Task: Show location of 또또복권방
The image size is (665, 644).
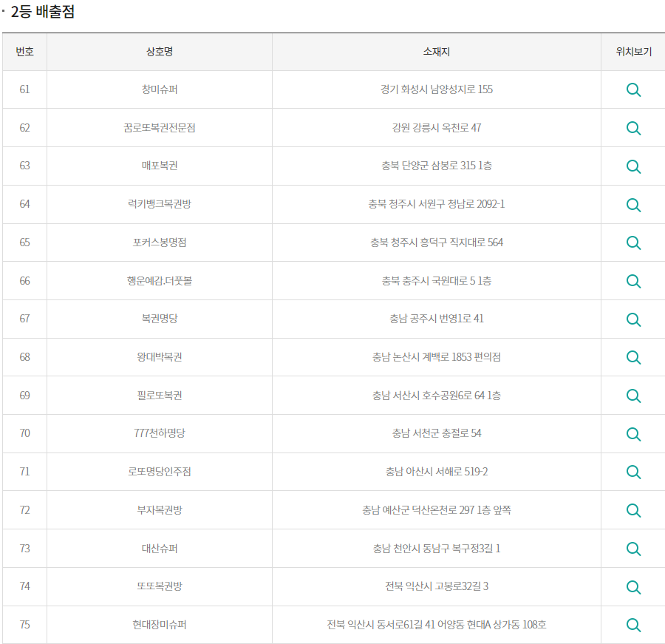Action: pyautogui.click(x=633, y=586)
